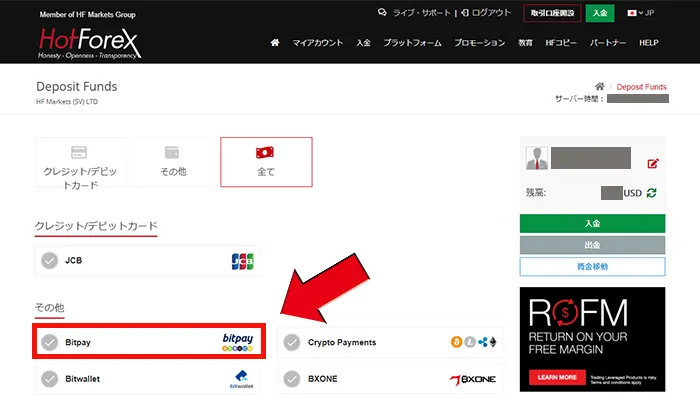Open the マイアカウント menu

click(317, 43)
